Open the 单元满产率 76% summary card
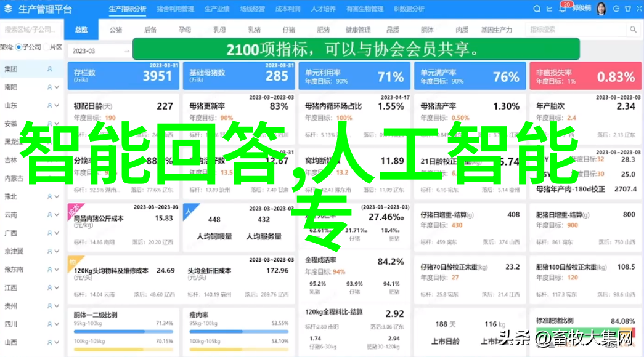The width and height of the screenshot is (644, 357). (470, 76)
